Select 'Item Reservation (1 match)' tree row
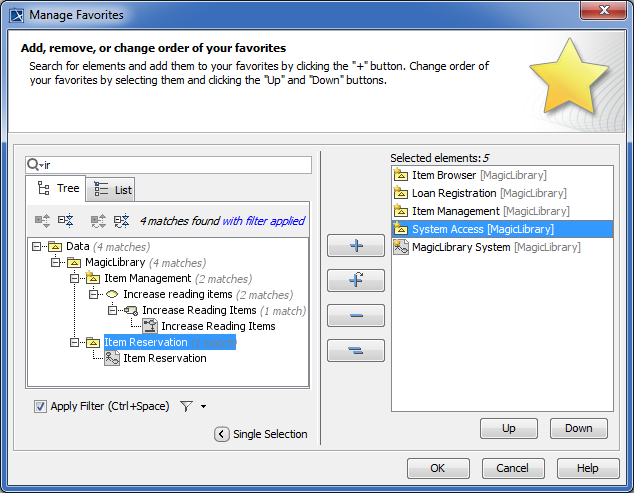Screen dimensions: 634x493 click(x=170, y=342)
